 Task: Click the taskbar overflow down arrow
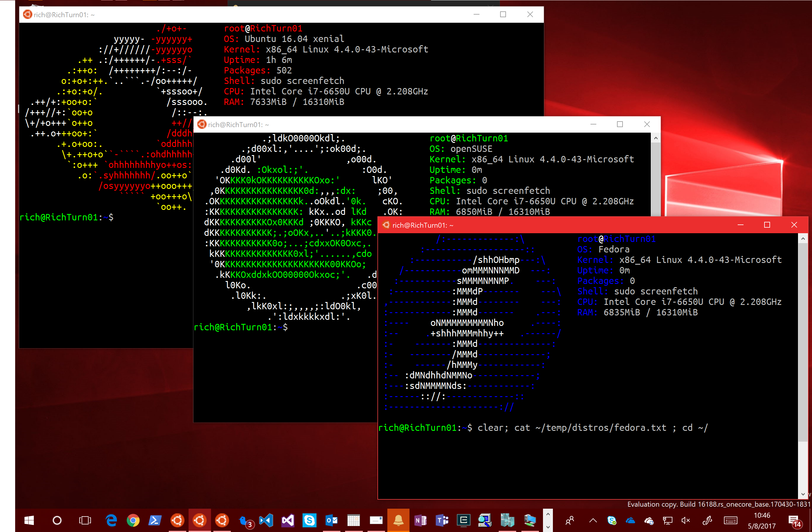(x=548, y=528)
